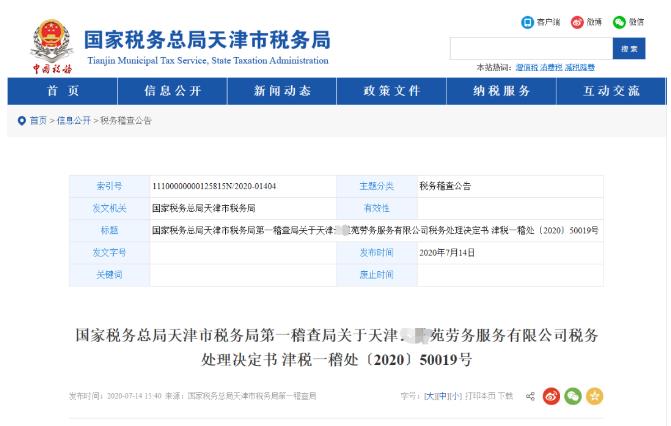
Task: Click the 发布时间 table label
Action: (376, 253)
